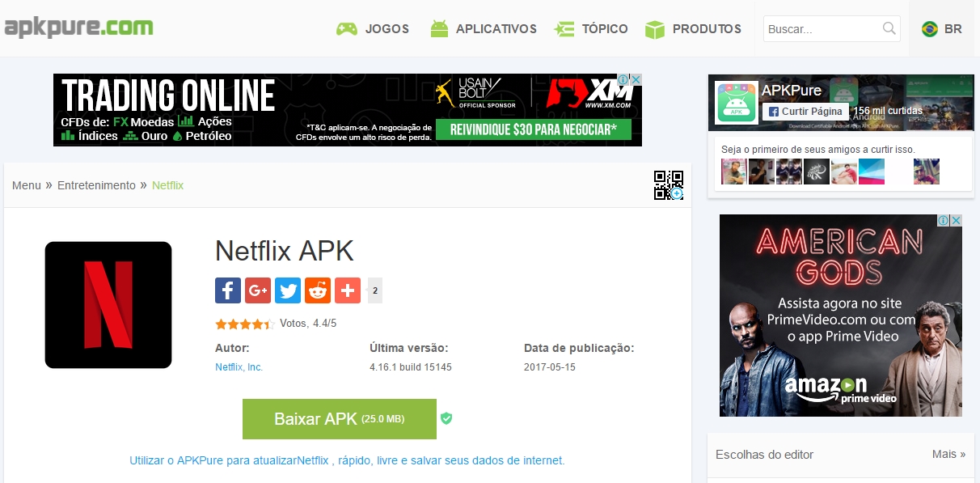
Task: Close the top banner ad
Action: tap(636, 80)
